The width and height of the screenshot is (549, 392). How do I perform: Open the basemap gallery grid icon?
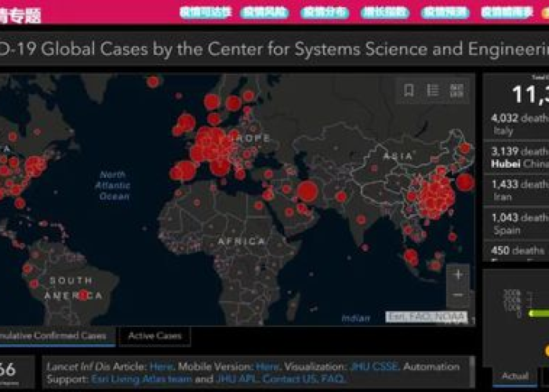pos(456,91)
